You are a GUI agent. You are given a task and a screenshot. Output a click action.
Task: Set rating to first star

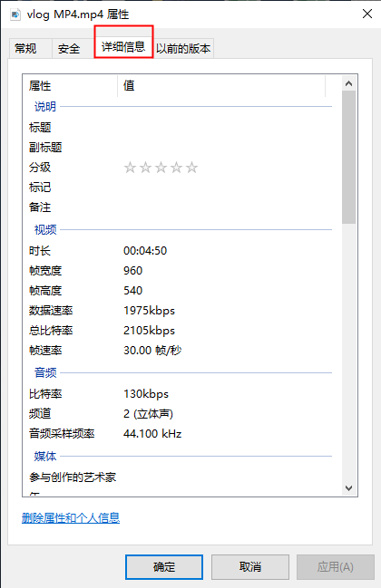coord(130,168)
